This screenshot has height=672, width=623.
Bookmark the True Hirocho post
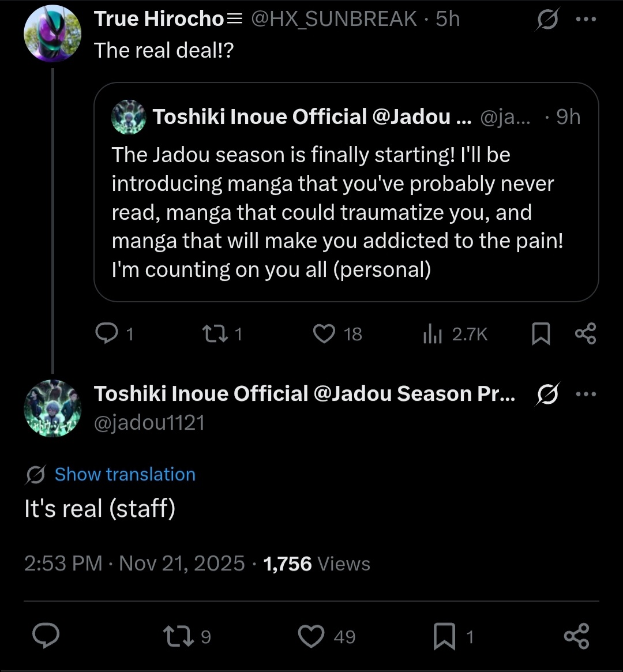point(541,334)
